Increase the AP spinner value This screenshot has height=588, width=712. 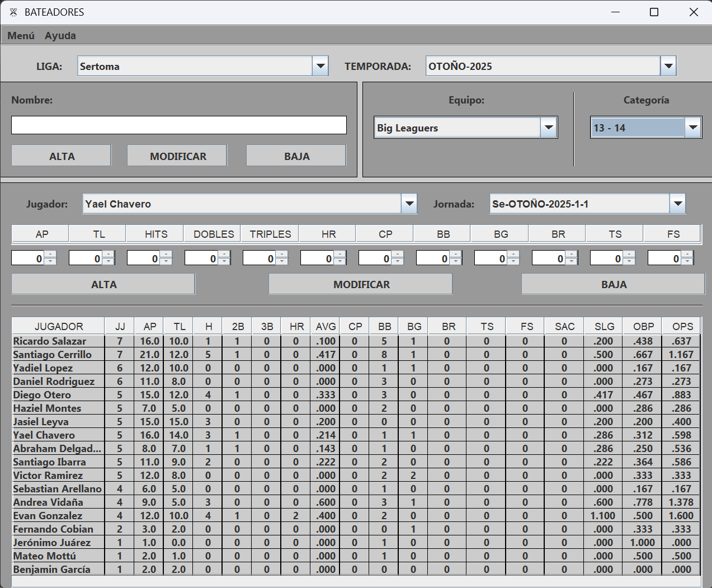tap(51, 255)
